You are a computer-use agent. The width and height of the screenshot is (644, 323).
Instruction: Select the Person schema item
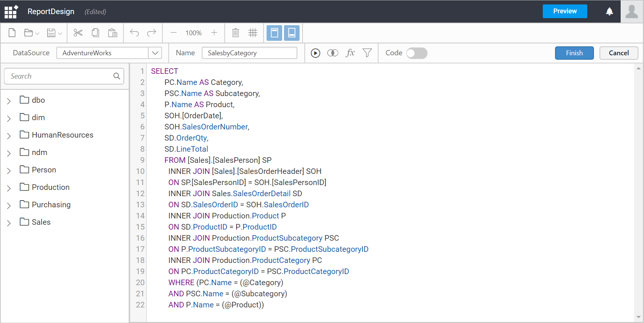click(x=44, y=170)
